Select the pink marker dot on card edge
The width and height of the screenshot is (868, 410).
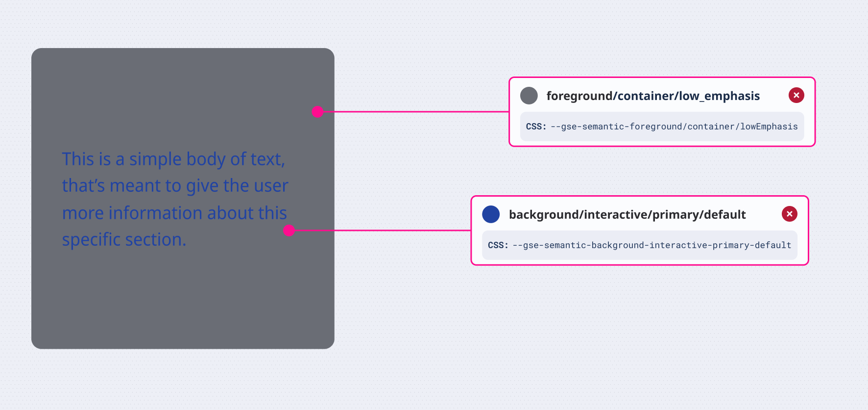click(x=317, y=112)
